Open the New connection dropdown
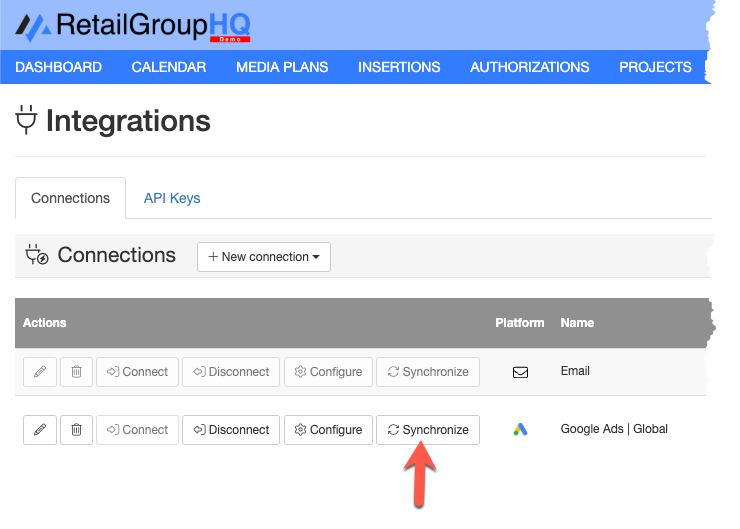Viewport: 740px width, 529px height. (264, 257)
